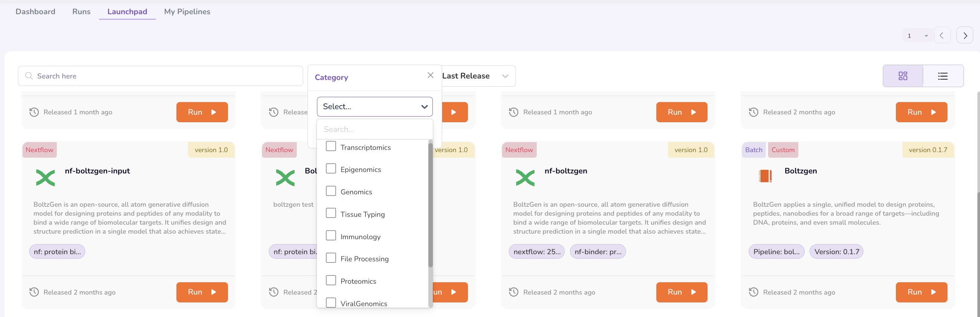980x317 pixels.
Task: Run the nf-boltzgen-input pipeline
Action: (x=202, y=292)
